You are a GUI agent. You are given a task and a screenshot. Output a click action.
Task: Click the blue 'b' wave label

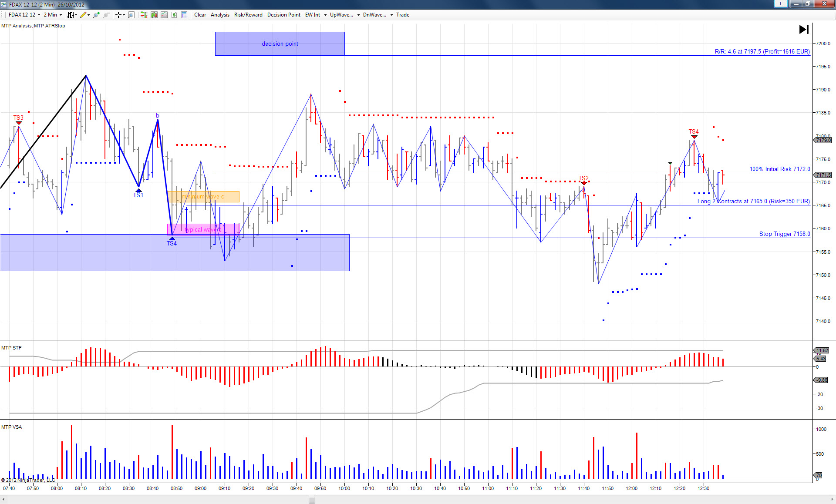coord(158,116)
